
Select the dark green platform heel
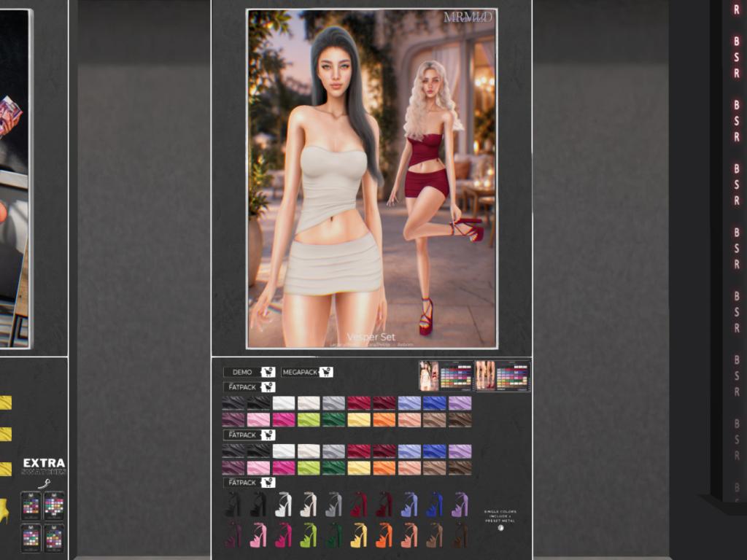coord(334,534)
